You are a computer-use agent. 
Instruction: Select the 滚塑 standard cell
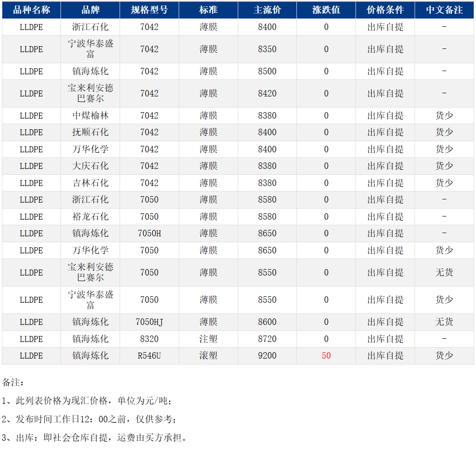tap(208, 356)
